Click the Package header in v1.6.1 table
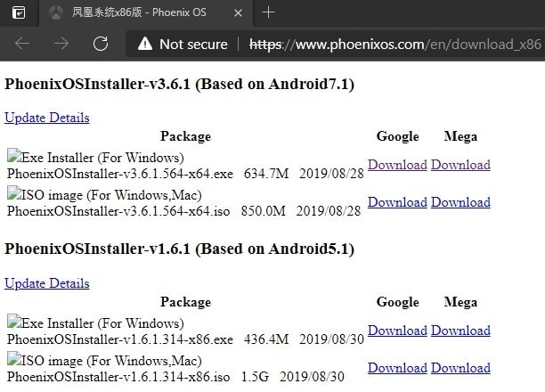Viewport: 545px width, 392px height. click(185, 302)
